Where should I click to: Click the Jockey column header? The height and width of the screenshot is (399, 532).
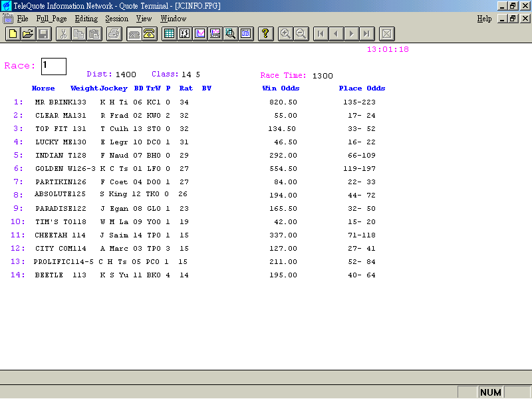tap(114, 88)
